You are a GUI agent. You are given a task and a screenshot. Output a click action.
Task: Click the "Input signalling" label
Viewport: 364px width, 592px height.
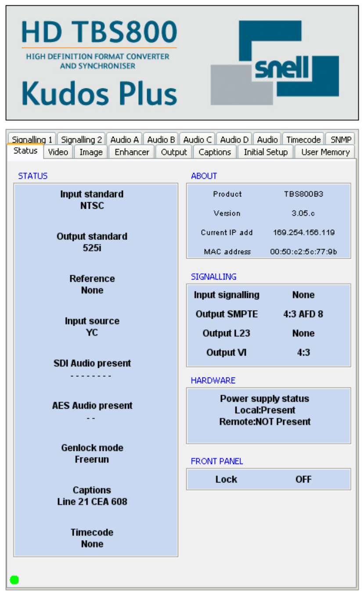pos(227,295)
